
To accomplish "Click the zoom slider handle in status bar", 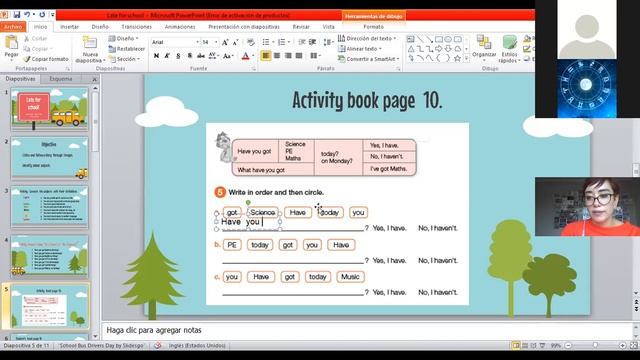I will coord(595,346).
